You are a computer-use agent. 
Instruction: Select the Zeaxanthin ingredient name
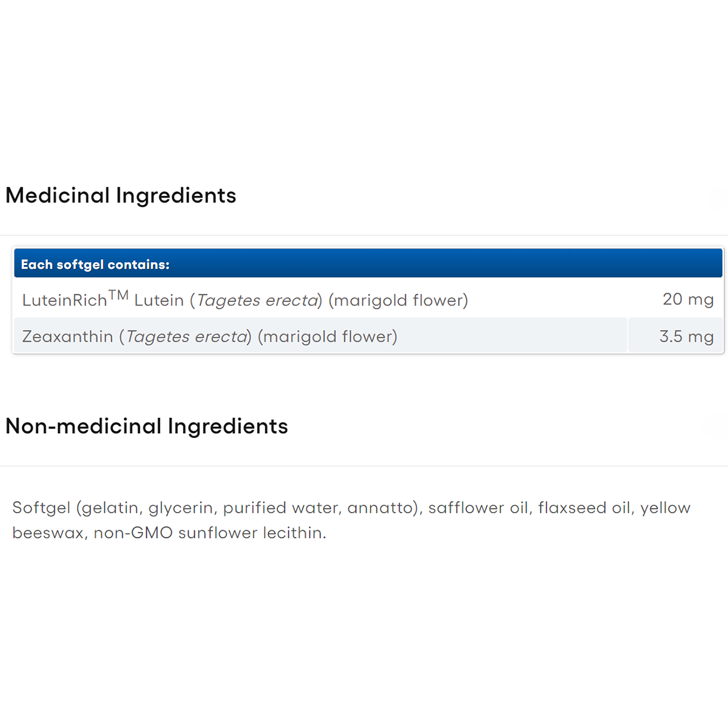coord(67,337)
